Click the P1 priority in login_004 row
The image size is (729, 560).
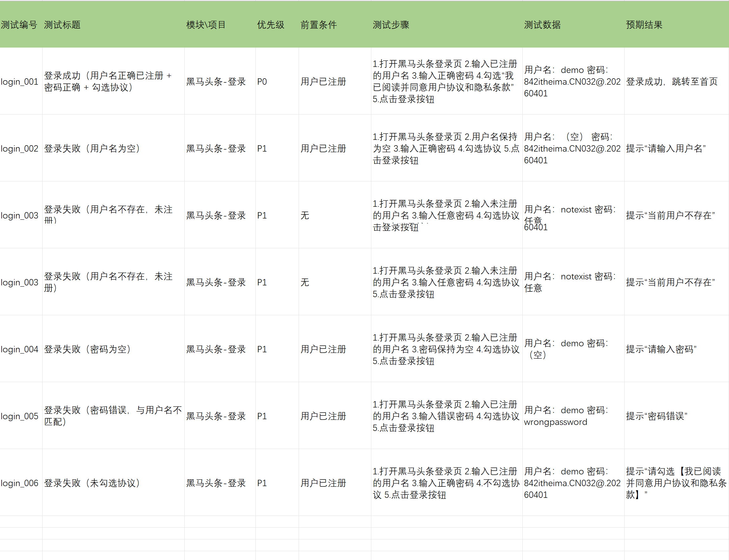coord(277,349)
